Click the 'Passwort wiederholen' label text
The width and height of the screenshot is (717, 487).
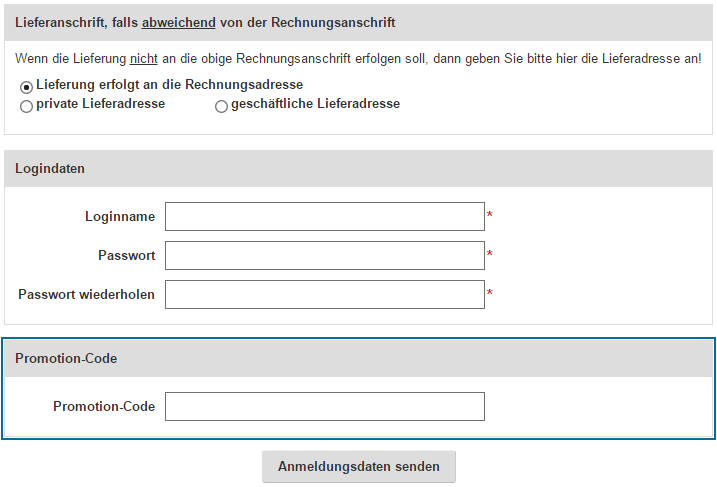[x=86, y=294]
